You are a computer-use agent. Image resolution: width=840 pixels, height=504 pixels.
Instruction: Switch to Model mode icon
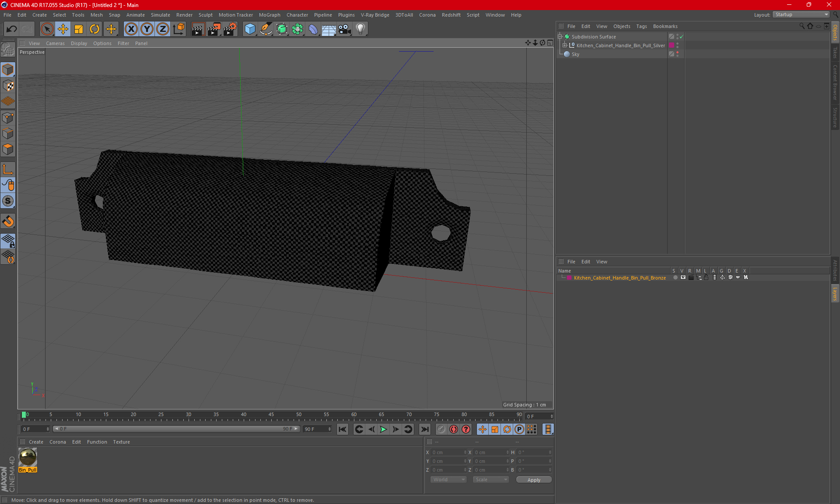pyautogui.click(x=8, y=70)
